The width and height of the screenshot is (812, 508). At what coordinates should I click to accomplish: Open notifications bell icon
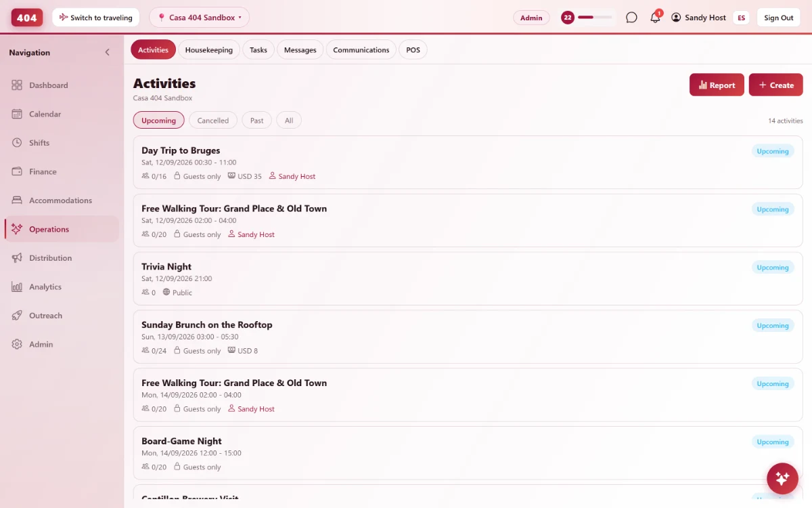click(x=655, y=18)
